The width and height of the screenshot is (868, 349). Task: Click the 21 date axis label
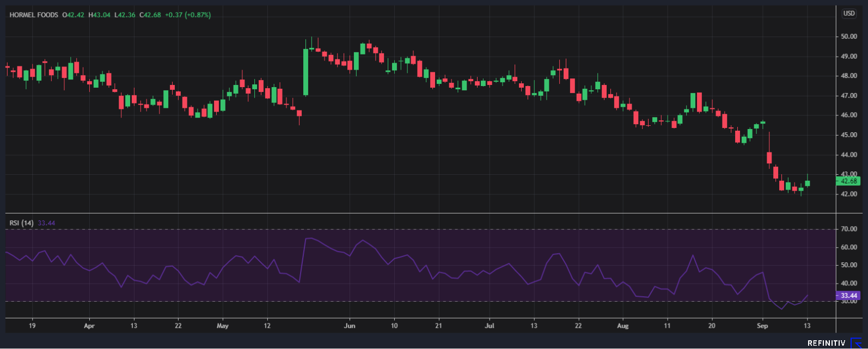tap(439, 326)
